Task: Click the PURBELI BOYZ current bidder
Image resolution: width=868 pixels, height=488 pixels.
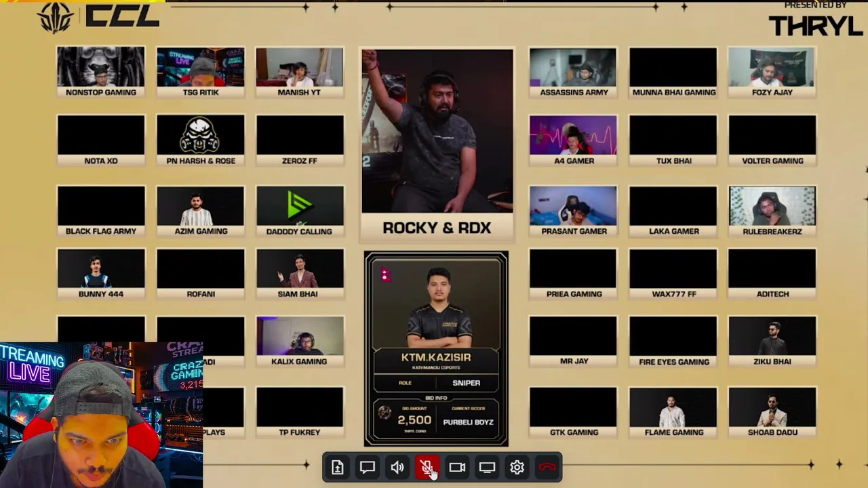Action: tap(468, 422)
